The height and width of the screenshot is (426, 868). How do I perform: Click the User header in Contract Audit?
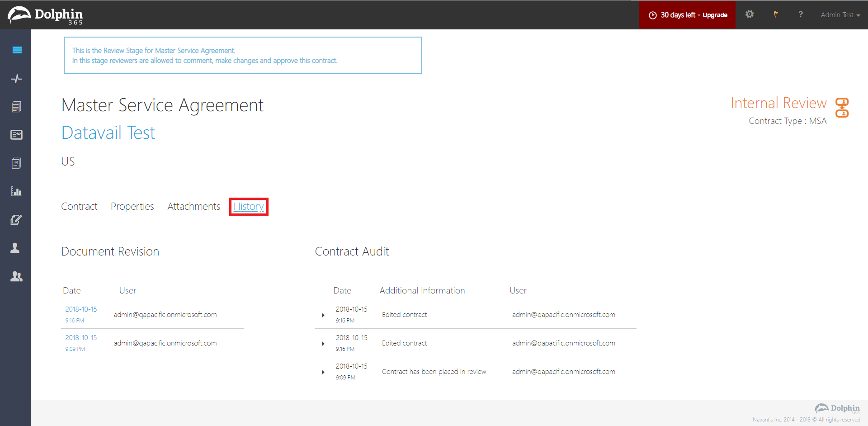tap(518, 291)
